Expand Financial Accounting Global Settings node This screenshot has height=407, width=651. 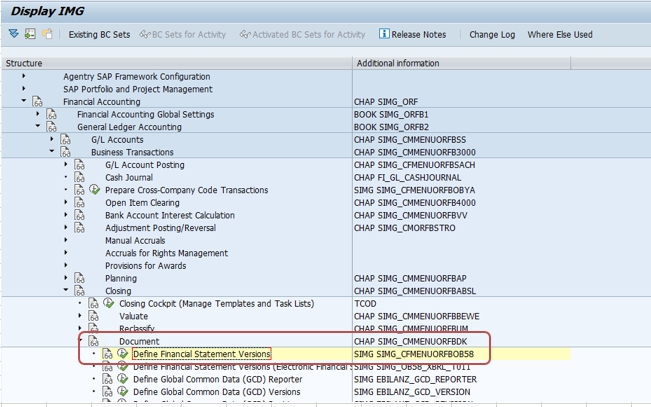pyautogui.click(x=38, y=113)
